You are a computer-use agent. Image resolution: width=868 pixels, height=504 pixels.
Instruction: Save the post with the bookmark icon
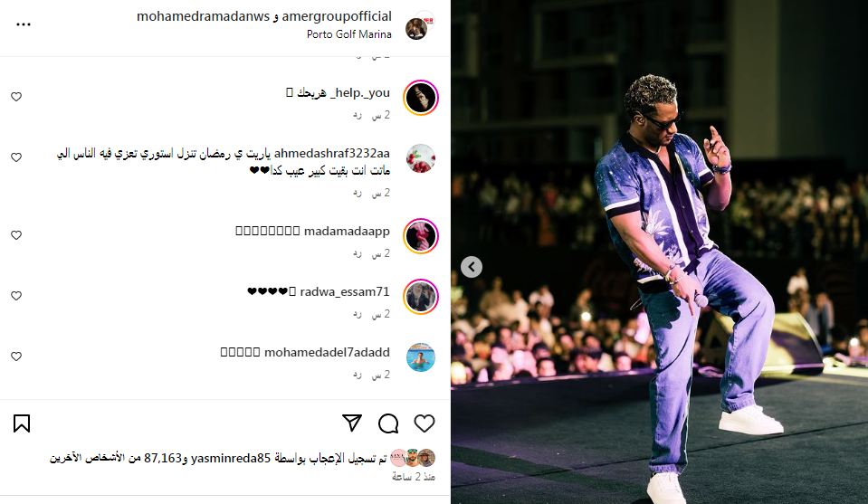(22, 423)
